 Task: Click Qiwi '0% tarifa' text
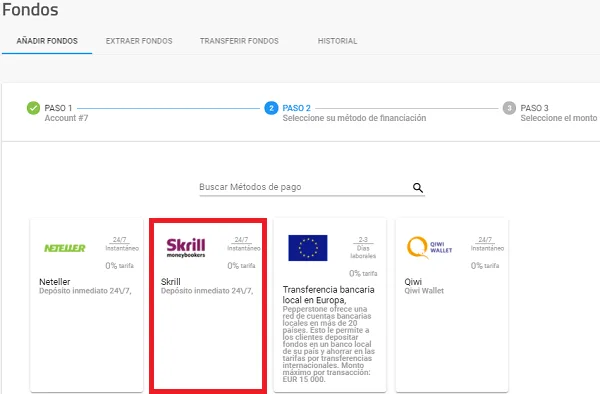tap(485, 265)
